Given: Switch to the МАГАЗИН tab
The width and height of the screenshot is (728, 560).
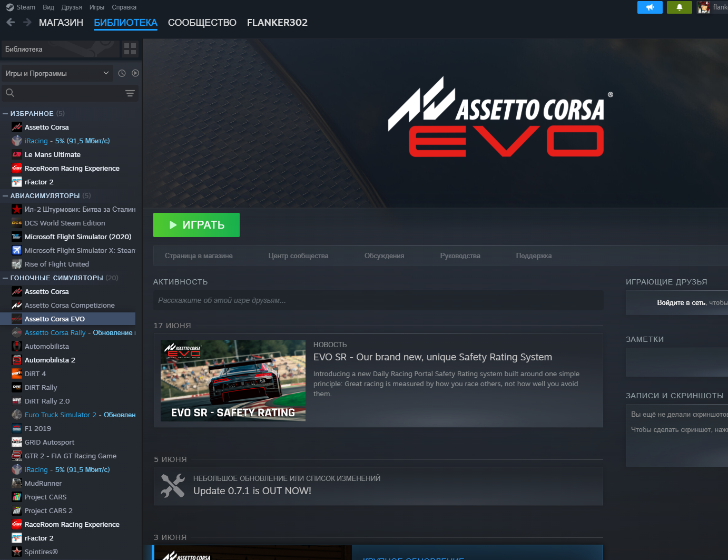Looking at the screenshot, I should pos(61,23).
